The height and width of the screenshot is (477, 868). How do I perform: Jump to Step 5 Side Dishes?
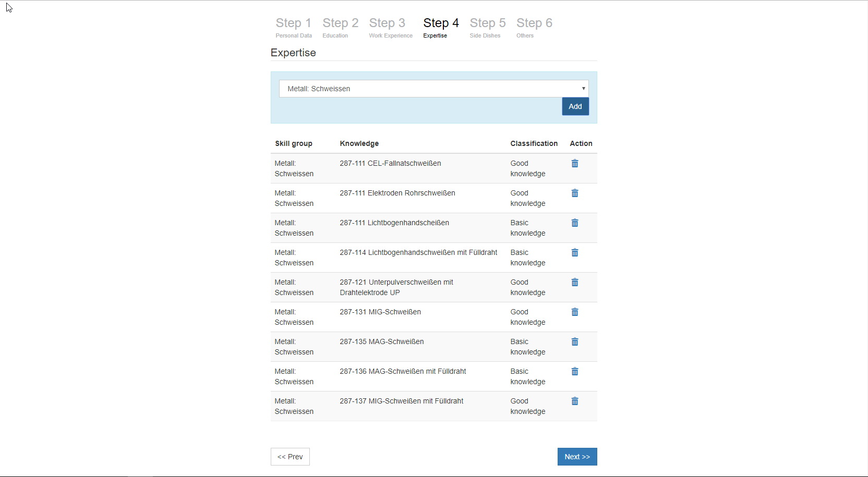click(x=487, y=28)
